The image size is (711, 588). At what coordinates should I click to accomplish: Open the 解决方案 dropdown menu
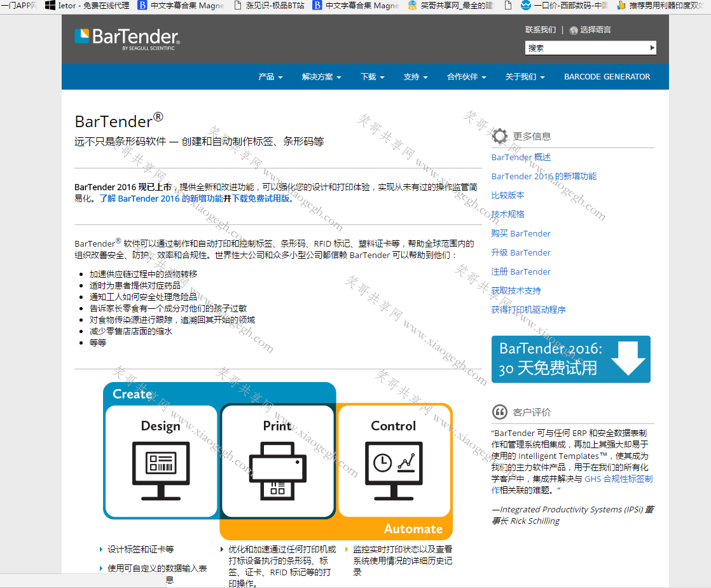322,77
